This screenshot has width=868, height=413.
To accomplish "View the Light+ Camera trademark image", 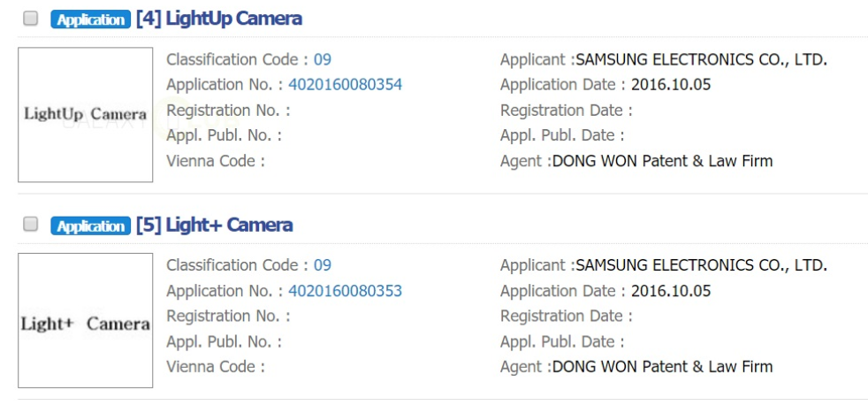I will pyautogui.click(x=86, y=321).
